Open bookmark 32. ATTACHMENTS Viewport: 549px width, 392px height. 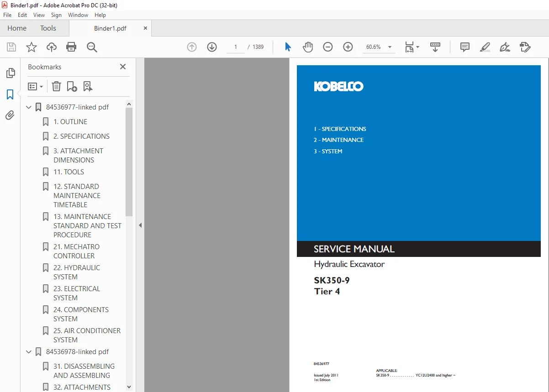(82, 387)
